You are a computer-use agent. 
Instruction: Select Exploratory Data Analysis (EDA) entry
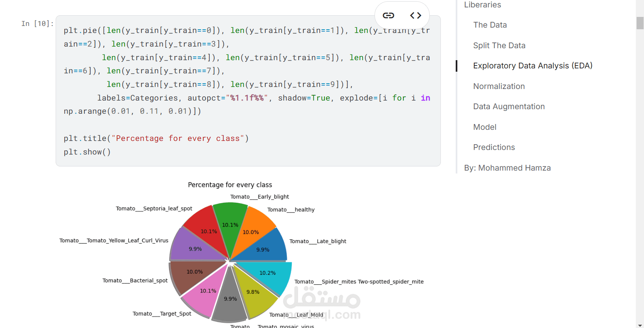533,66
